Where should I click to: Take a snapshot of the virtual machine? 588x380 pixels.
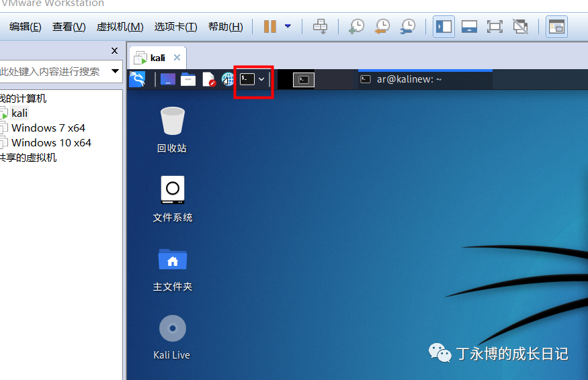[x=356, y=27]
